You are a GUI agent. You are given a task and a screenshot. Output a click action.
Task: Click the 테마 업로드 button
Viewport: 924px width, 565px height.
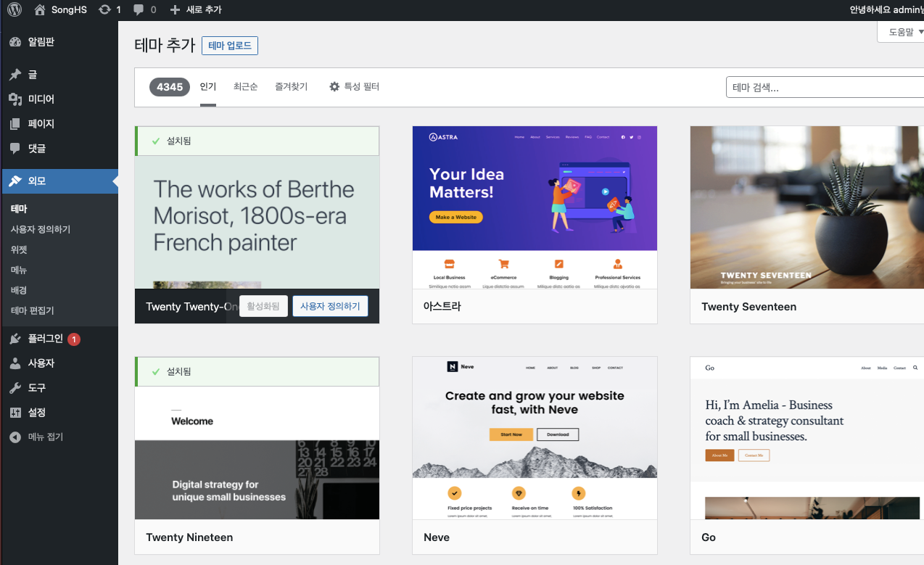coord(230,46)
